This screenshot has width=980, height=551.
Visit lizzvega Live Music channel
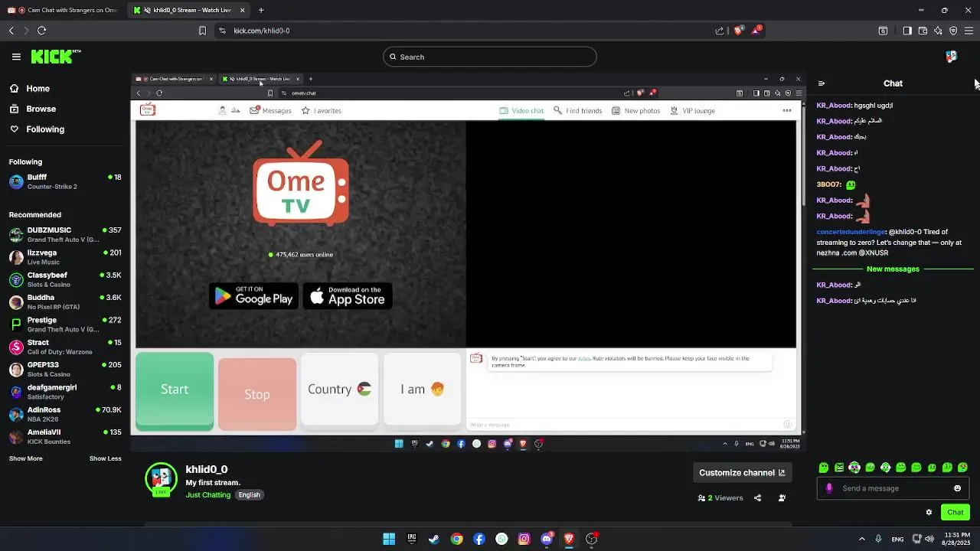[x=65, y=257]
